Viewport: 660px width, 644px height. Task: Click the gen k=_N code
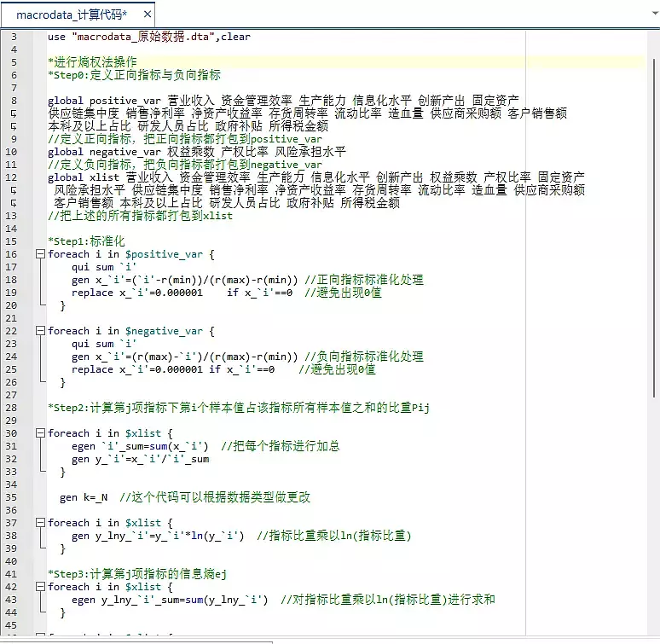tap(84, 497)
